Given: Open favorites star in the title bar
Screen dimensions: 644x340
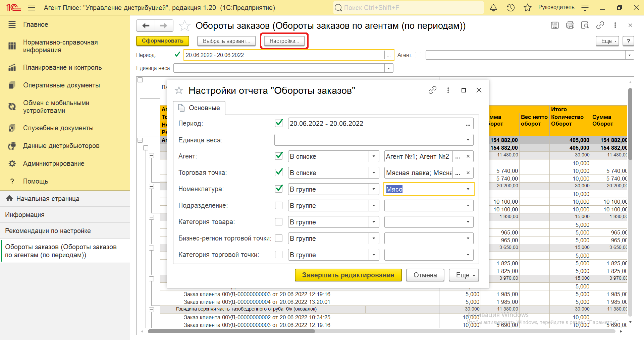Looking at the screenshot, I should [x=528, y=7].
